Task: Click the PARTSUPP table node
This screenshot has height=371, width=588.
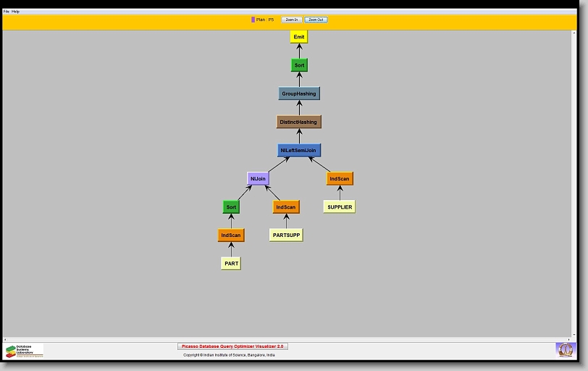Action: point(286,235)
